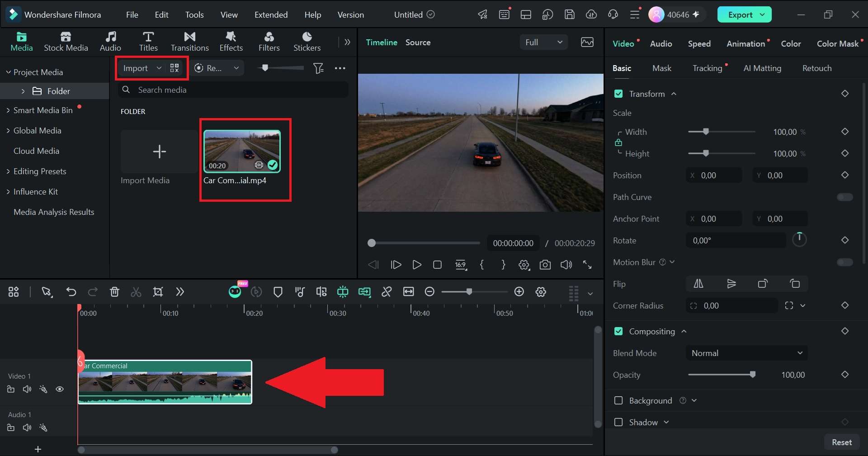The width and height of the screenshot is (868, 456).
Task: Toggle the Path Curve switch
Action: coord(844,197)
